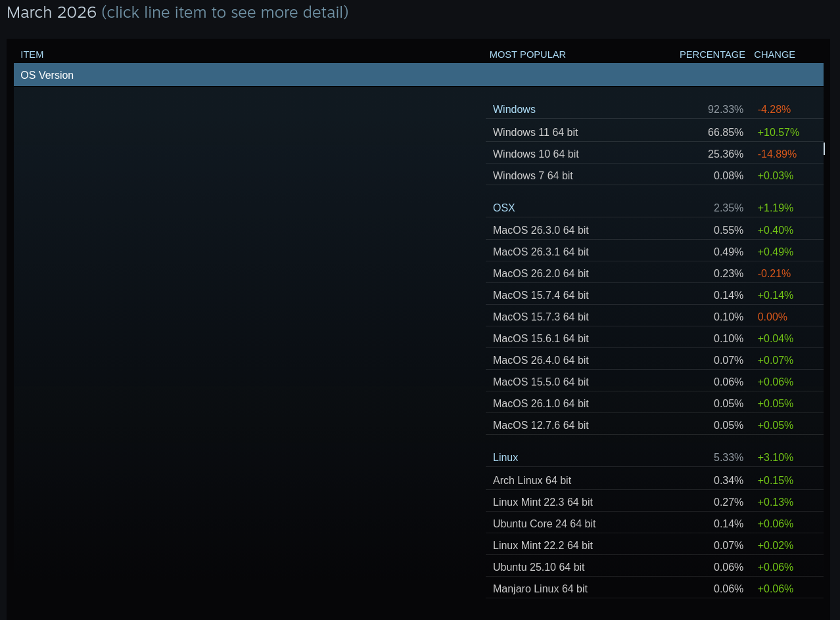Image resolution: width=840 pixels, height=620 pixels.
Task: Click MacOS 12.7.6 64 bit entry
Action: click(654, 425)
